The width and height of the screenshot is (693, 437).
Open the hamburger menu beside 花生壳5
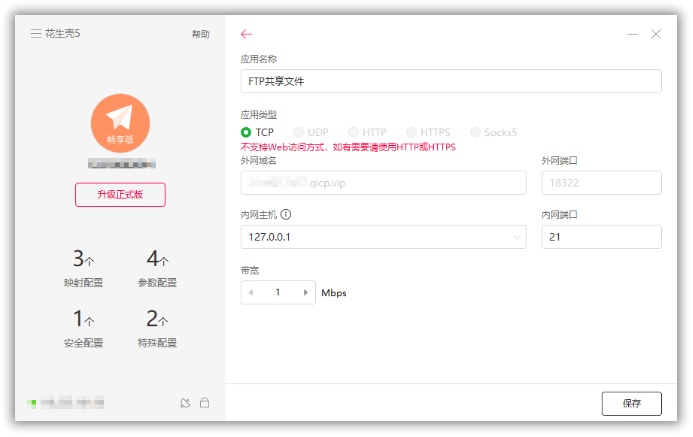(x=36, y=34)
